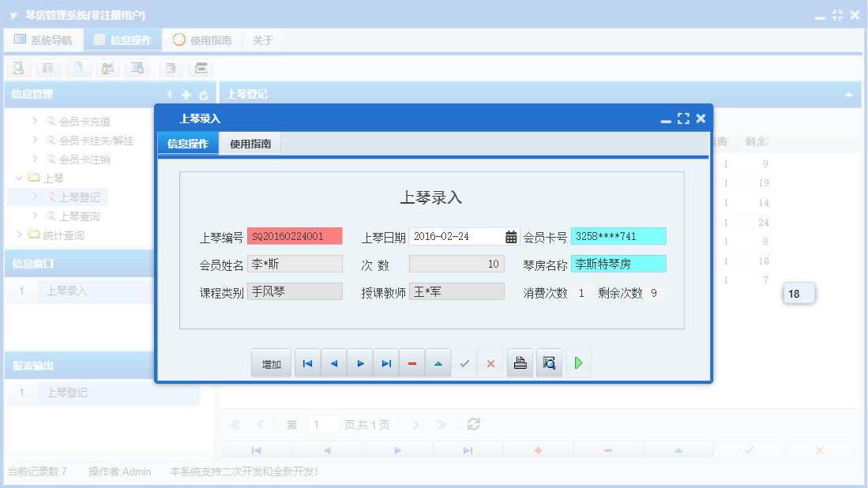Image resolution: width=868 pixels, height=488 pixels.
Task: Select the user management icon in the toolbar
Action: click(107, 68)
